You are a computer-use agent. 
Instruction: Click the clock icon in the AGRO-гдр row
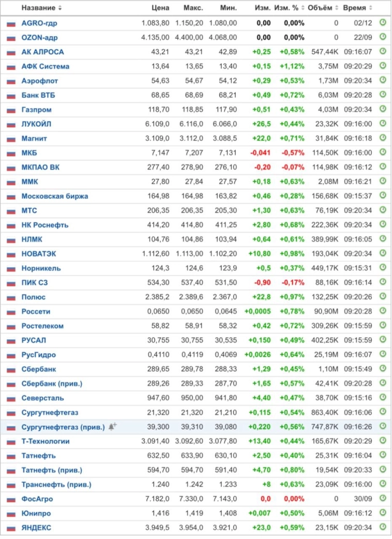(383, 23)
